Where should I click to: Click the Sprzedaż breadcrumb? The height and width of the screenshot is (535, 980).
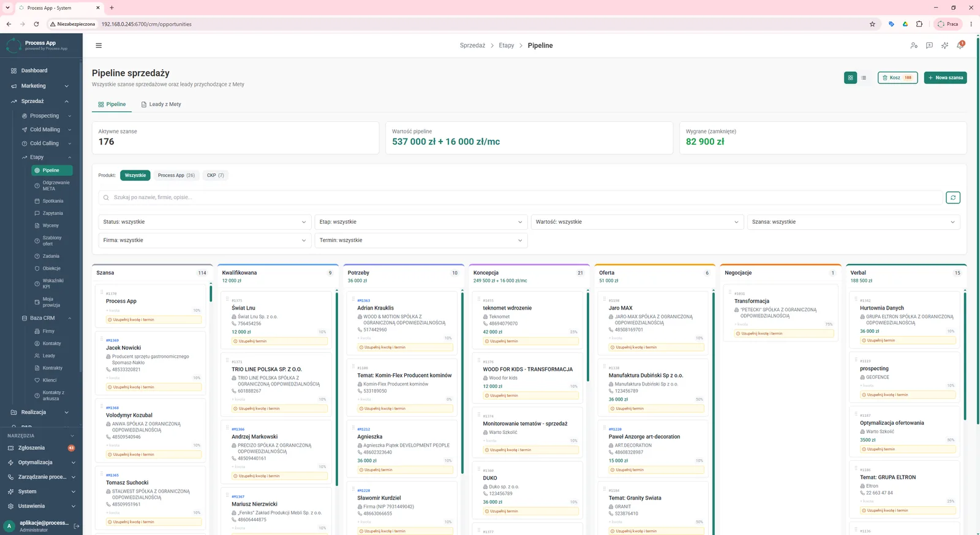[x=472, y=45]
